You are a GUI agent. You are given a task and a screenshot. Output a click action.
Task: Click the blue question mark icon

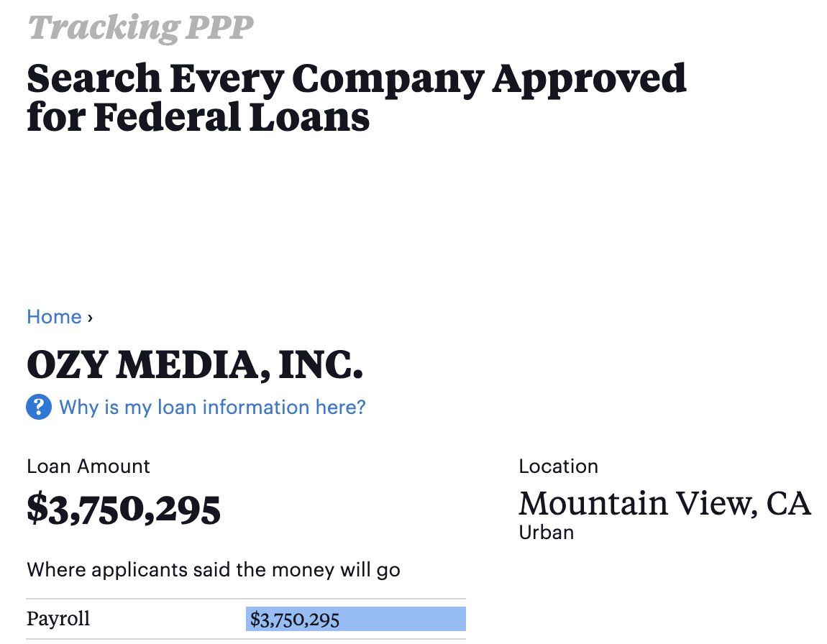[x=39, y=408]
